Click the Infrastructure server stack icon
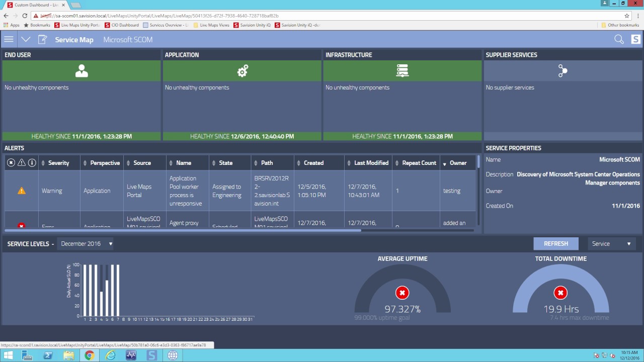This screenshot has width=644, height=362. (402, 71)
